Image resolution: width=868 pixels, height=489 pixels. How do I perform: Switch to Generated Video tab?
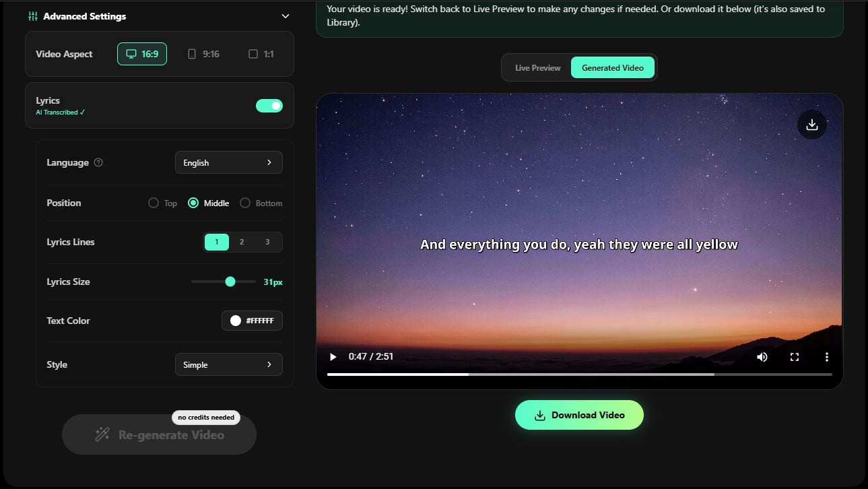tap(613, 68)
